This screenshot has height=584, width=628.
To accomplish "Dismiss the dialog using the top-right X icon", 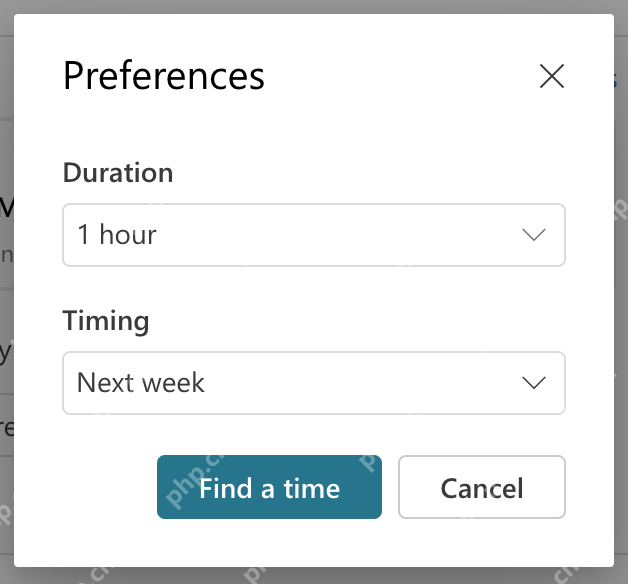I will (x=552, y=76).
